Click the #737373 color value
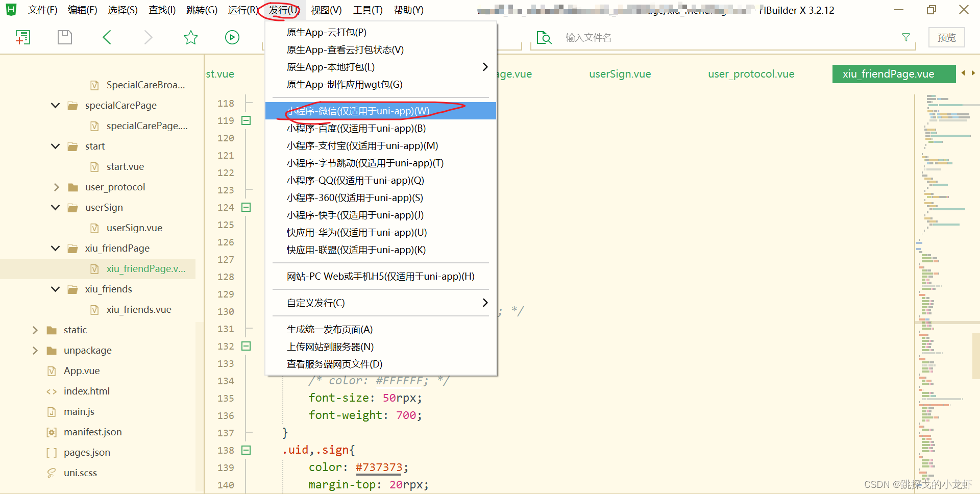 (x=379, y=467)
